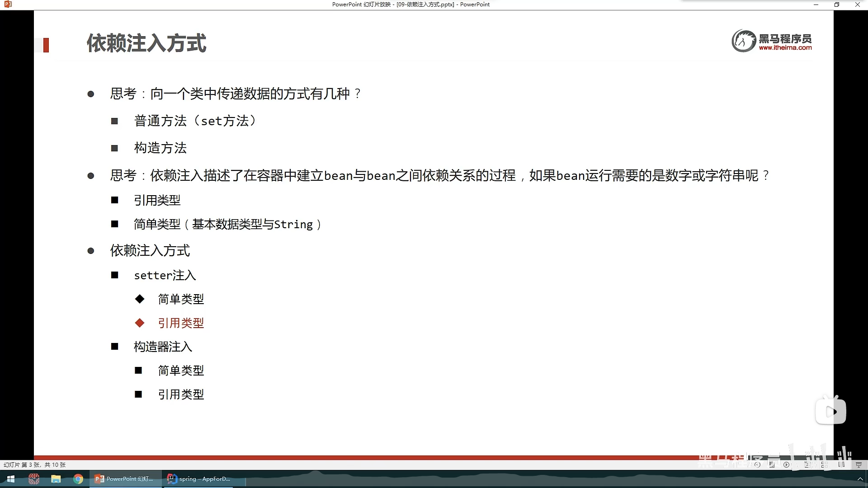The image size is (868, 488).
Task: Click the 构造方法 bullet text
Action: pyautogui.click(x=160, y=148)
